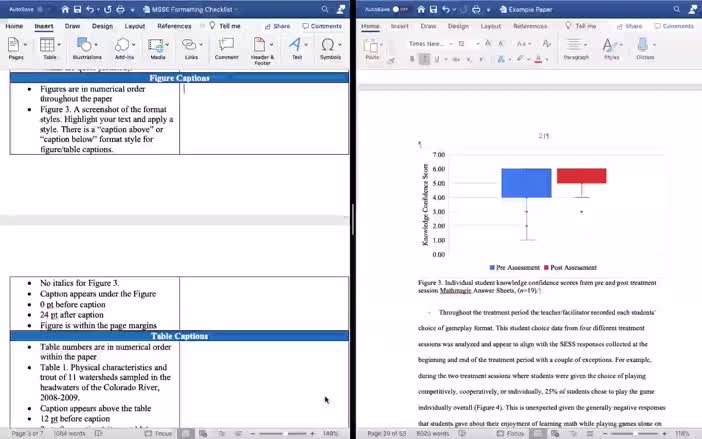Switch to the Design tab in left window
This screenshot has height=439, width=702.
pyautogui.click(x=102, y=26)
